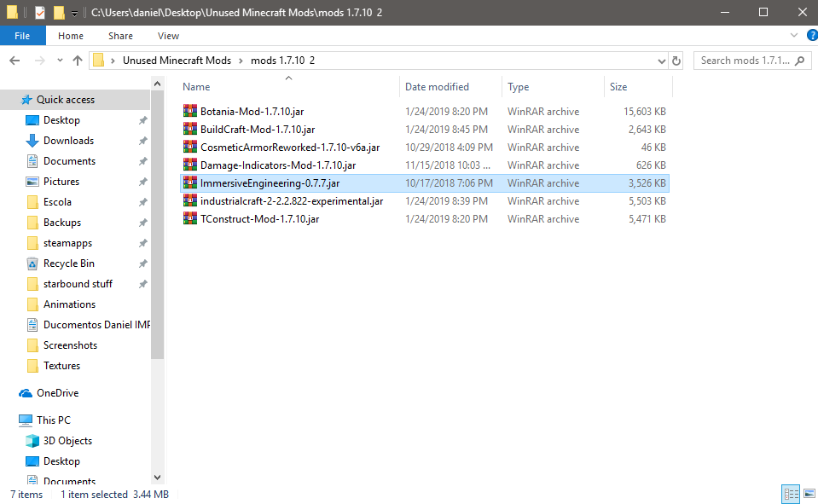Go up one folder level
This screenshot has height=504, width=818.
78,61
